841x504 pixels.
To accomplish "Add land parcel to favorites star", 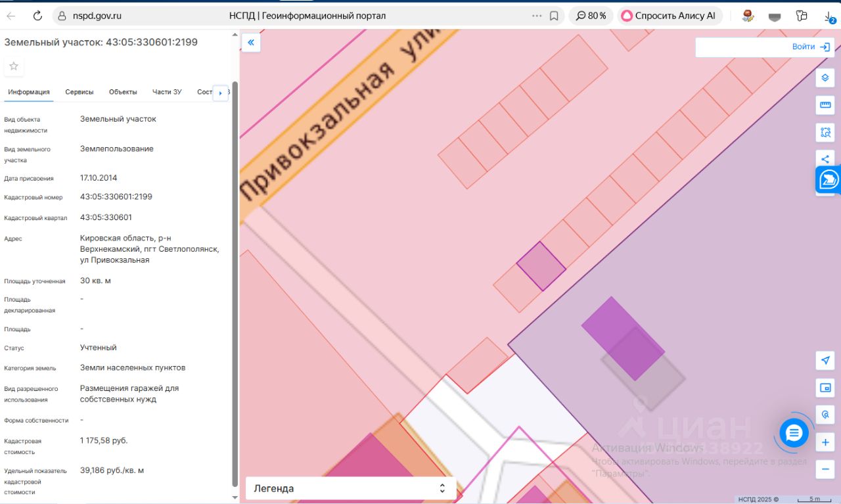I will [x=14, y=66].
